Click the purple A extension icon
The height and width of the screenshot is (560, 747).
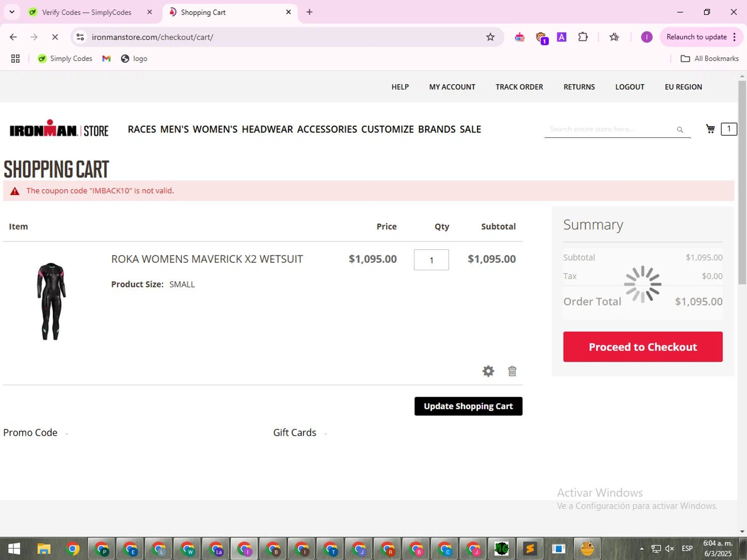coord(562,37)
